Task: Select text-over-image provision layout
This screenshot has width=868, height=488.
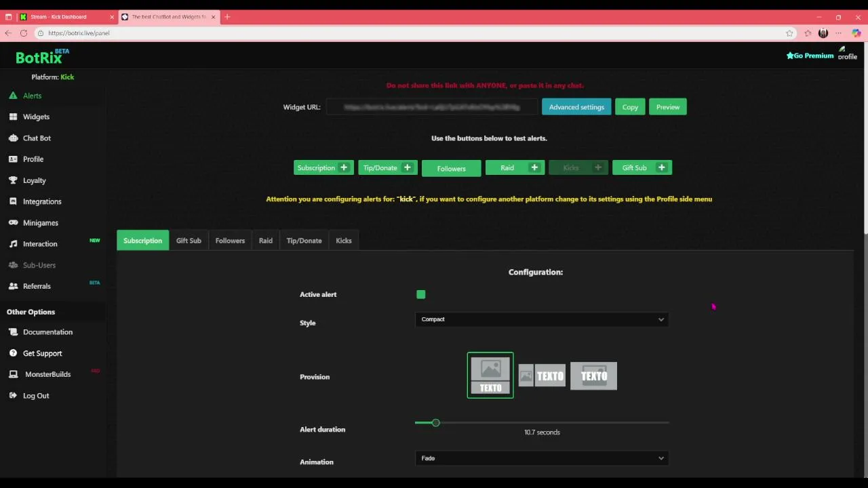Action: pyautogui.click(x=593, y=376)
